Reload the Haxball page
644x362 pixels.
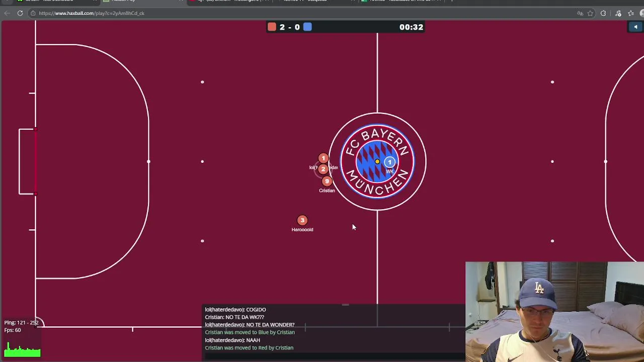[20, 13]
